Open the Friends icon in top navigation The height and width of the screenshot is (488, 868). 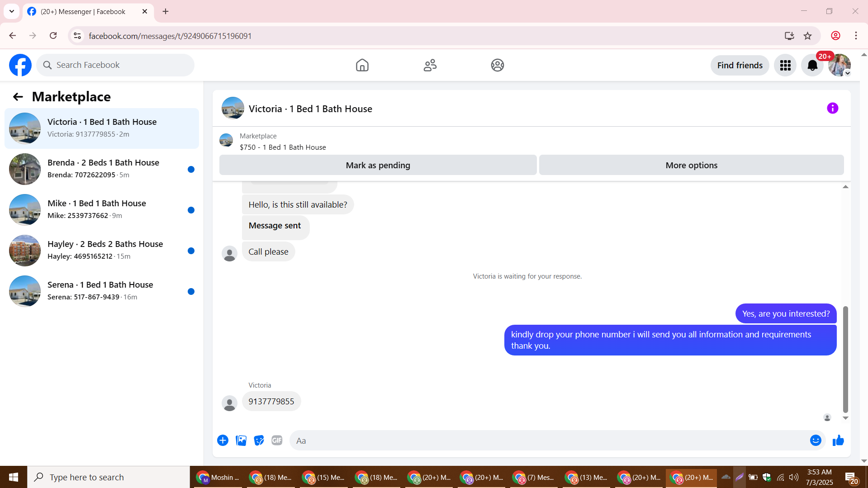(430, 65)
